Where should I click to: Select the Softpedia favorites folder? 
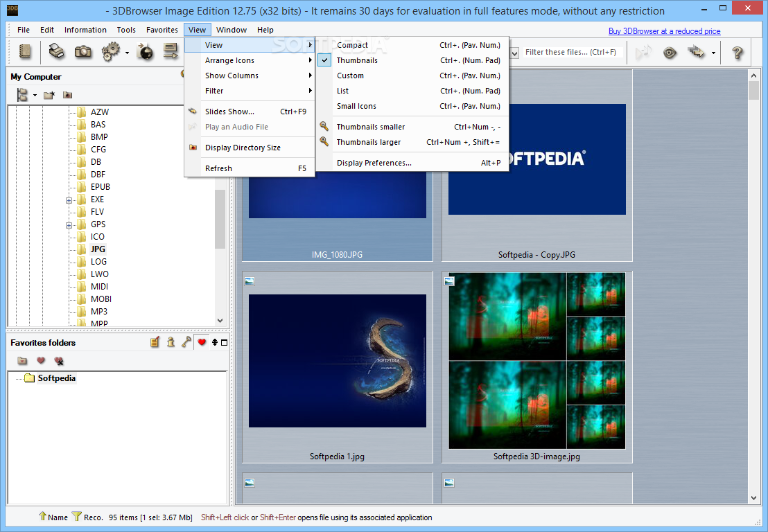pyautogui.click(x=56, y=378)
